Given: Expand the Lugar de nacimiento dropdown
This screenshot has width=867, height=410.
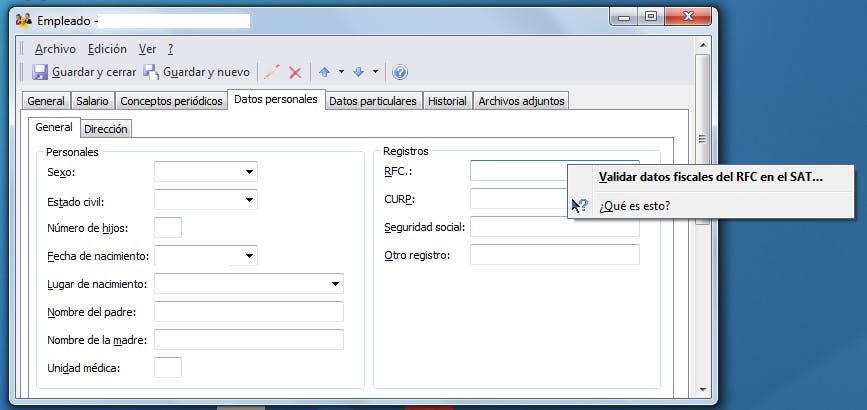Looking at the screenshot, I should [x=336, y=284].
